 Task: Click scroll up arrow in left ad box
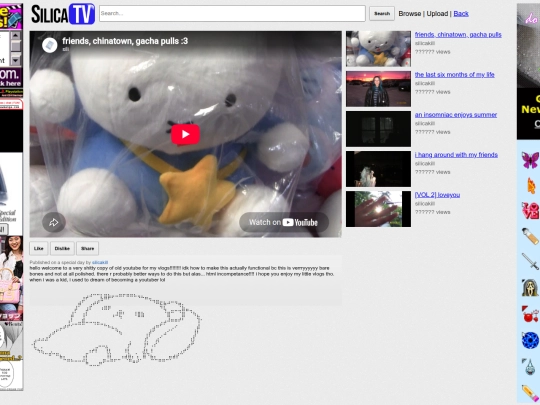15,35
